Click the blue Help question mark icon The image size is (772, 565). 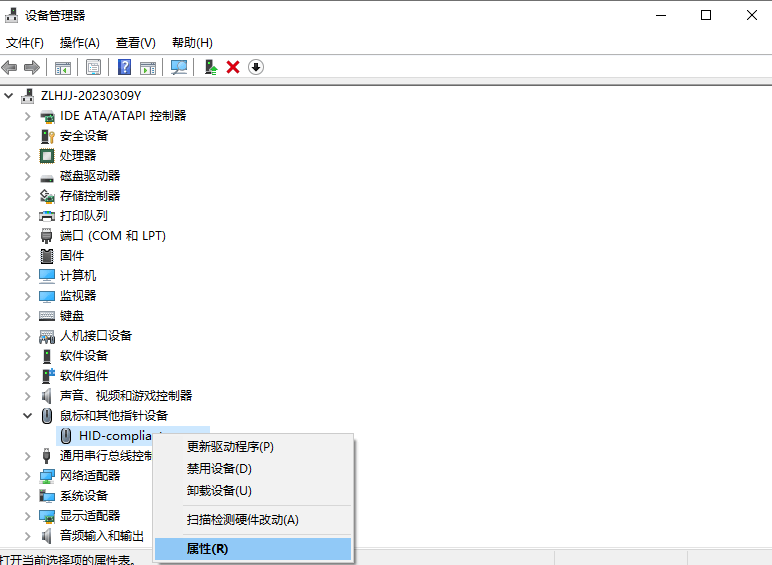pos(125,67)
